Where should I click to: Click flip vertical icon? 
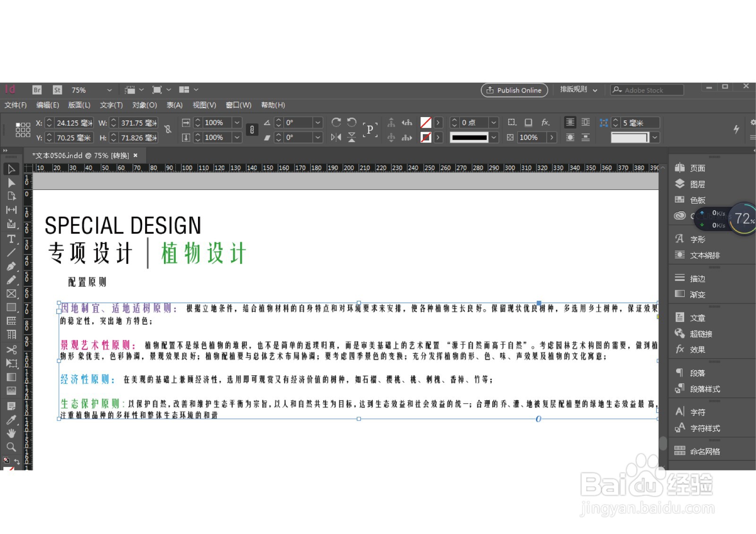coord(352,137)
